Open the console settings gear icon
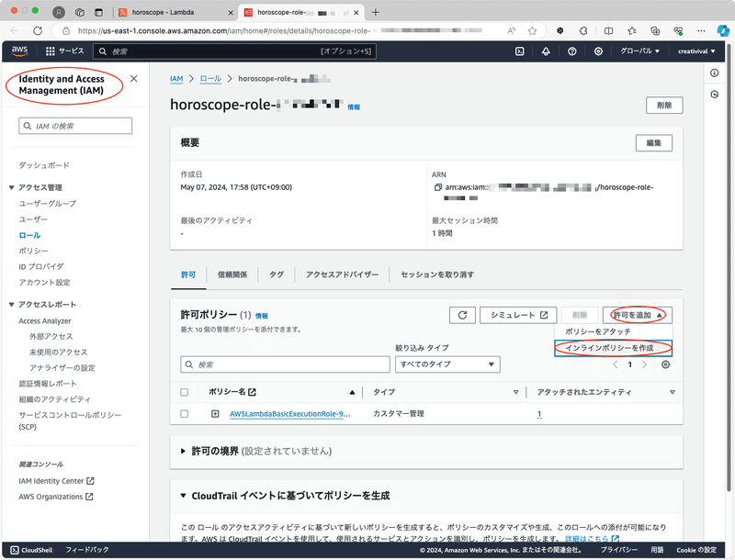Viewport: 735px width, 560px height. [598, 51]
